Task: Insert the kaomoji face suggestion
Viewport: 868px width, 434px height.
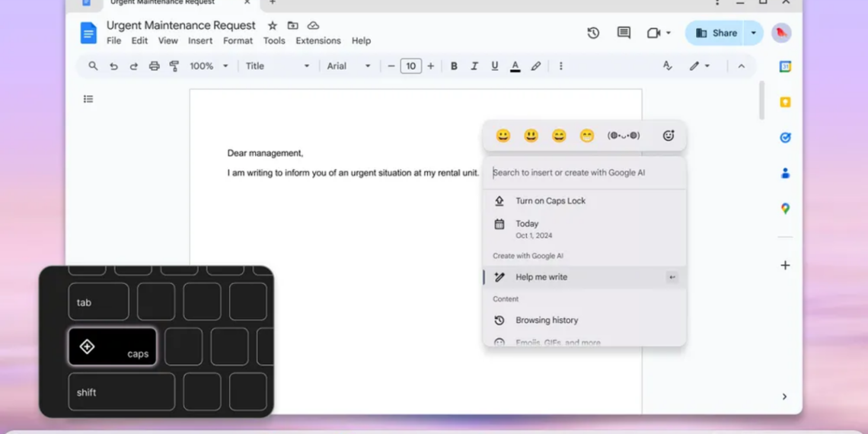Action: [624, 136]
